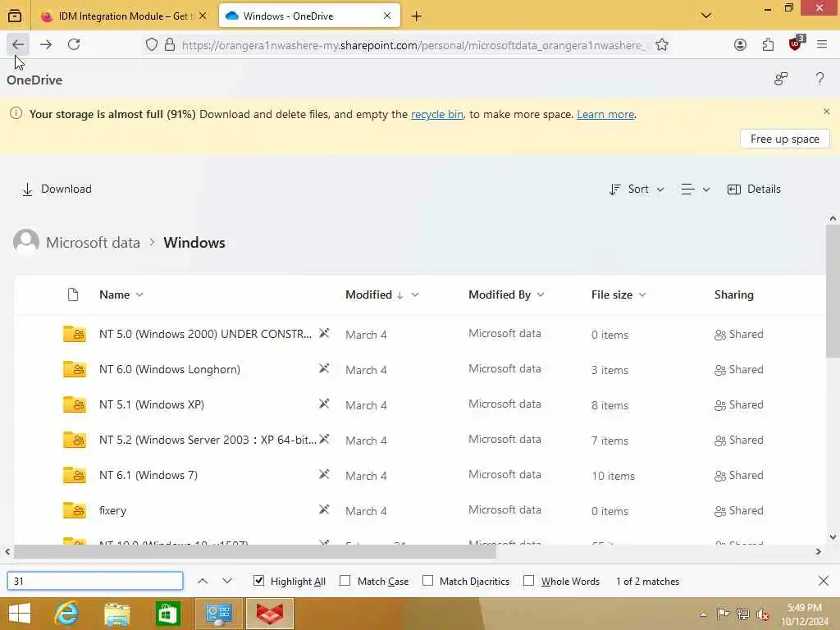Reload the OneDrive page
Viewport: 840px width, 630px height.
(x=74, y=44)
